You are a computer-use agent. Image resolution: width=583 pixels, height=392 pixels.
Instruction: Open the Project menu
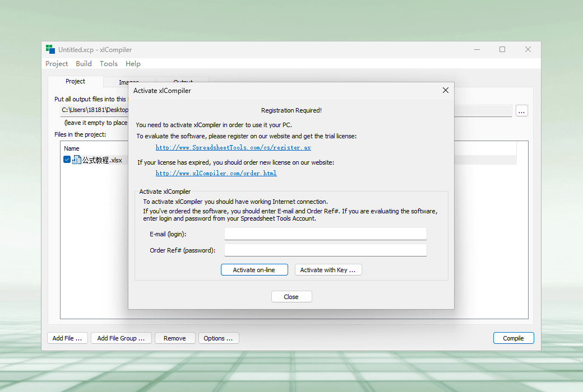click(x=57, y=63)
